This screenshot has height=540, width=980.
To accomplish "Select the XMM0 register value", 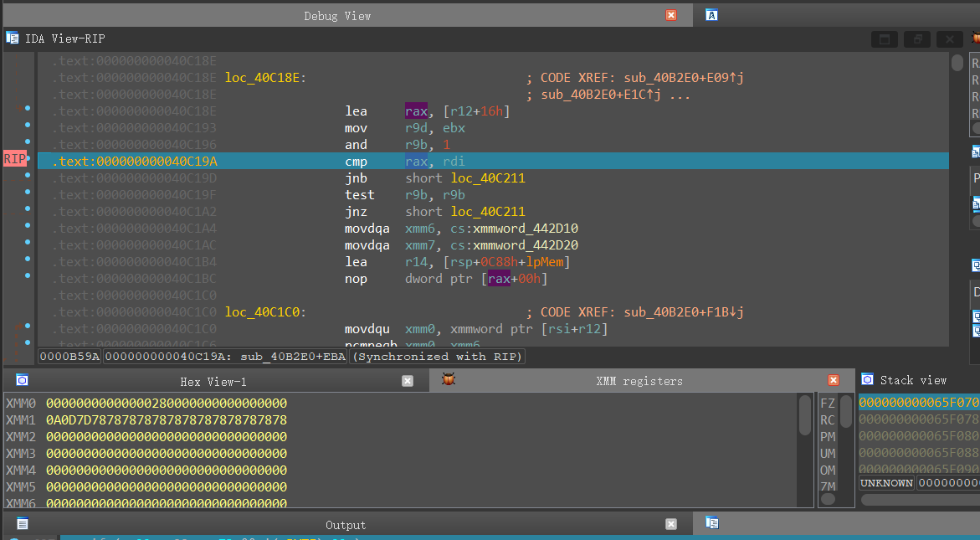I will [x=167, y=404].
